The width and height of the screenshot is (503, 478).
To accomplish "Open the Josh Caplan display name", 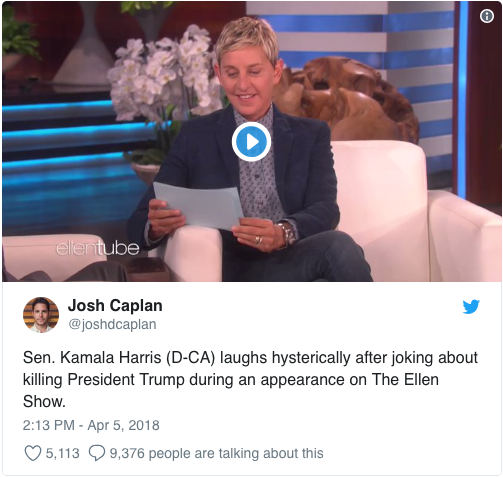I will [x=115, y=305].
